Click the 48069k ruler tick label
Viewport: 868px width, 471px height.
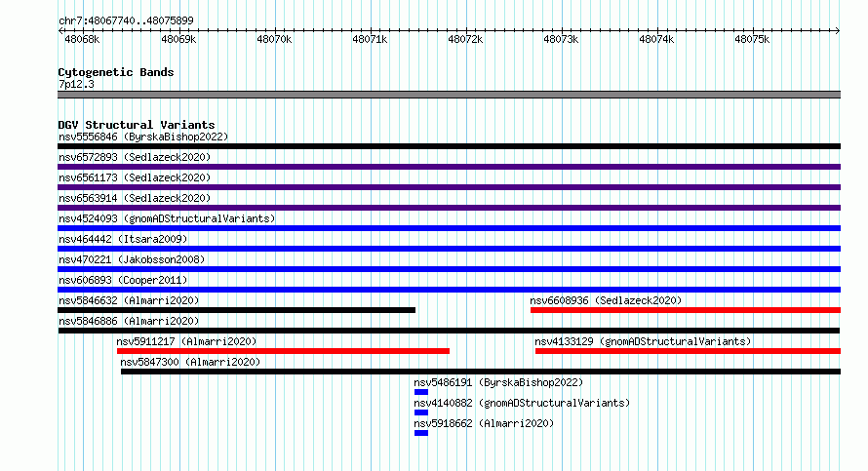click(178, 39)
